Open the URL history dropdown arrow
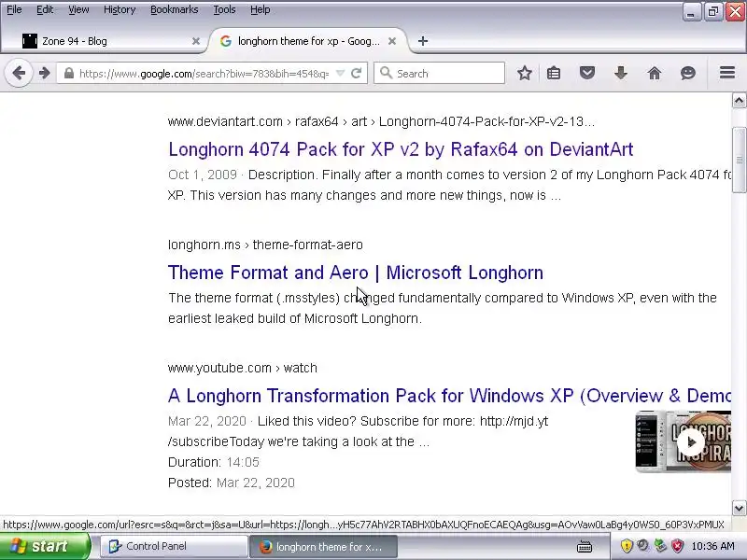 (x=340, y=74)
